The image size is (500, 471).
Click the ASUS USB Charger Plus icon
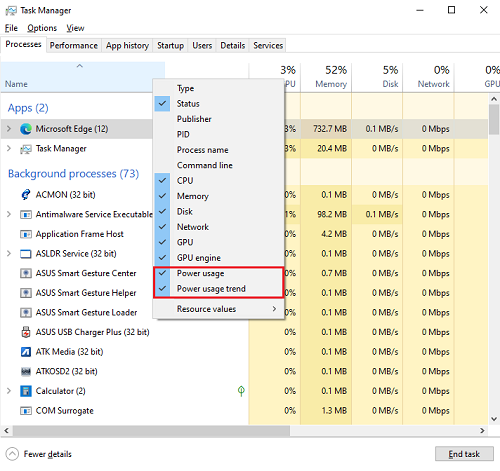(x=26, y=332)
